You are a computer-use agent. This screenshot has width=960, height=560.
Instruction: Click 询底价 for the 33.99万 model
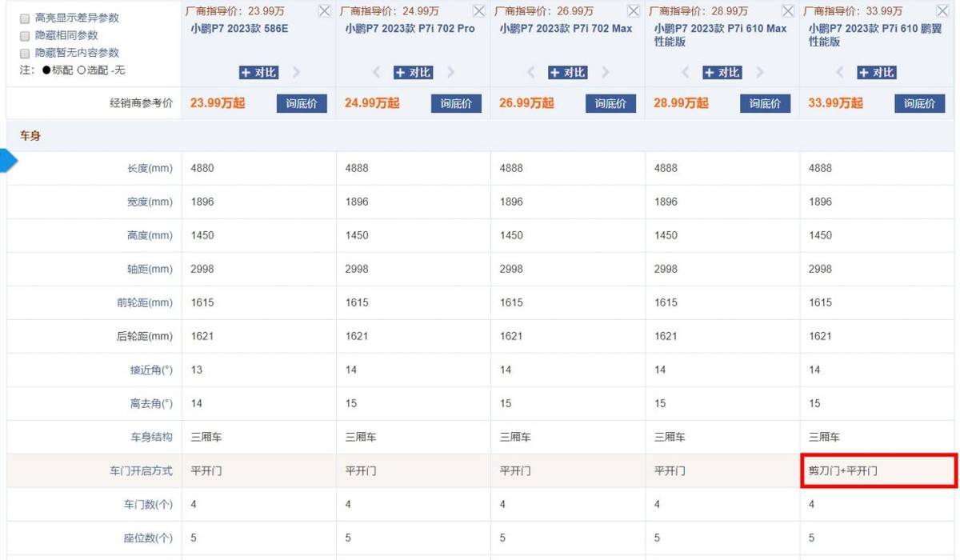(919, 103)
